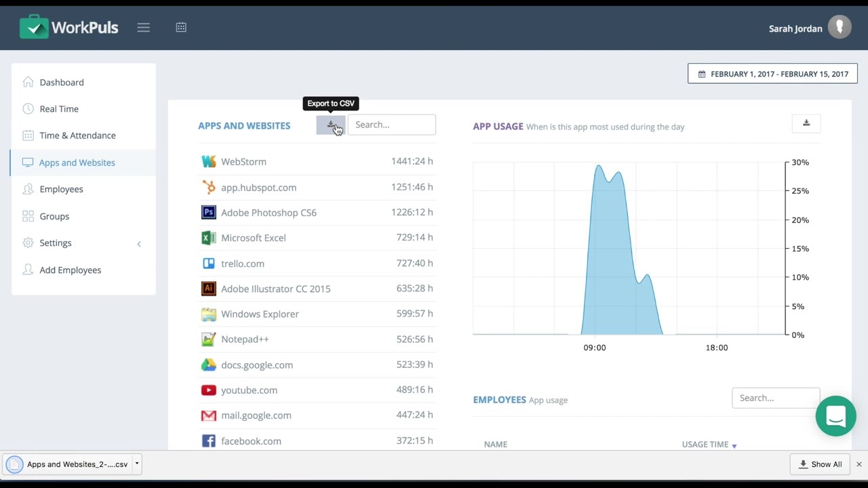Click the Notepad++ icon
This screenshot has height=488, width=868.
tap(209, 339)
